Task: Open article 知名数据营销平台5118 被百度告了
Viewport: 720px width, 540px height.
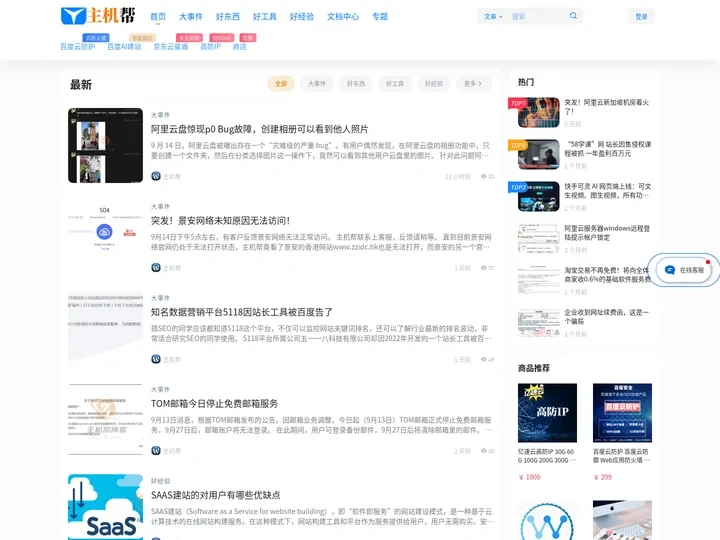Action: click(242, 312)
